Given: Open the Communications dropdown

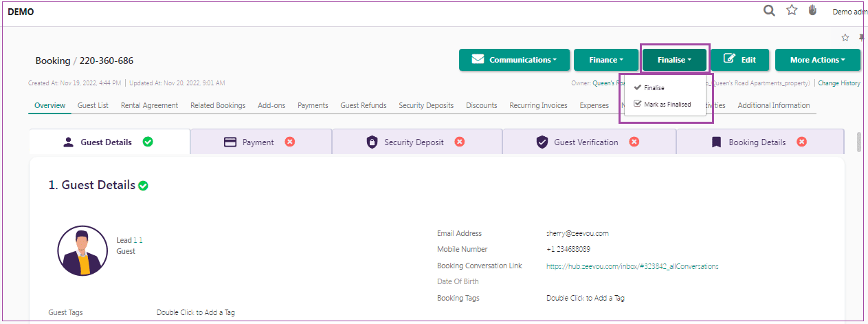Looking at the screenshot, I should click(x=514, y=60).
